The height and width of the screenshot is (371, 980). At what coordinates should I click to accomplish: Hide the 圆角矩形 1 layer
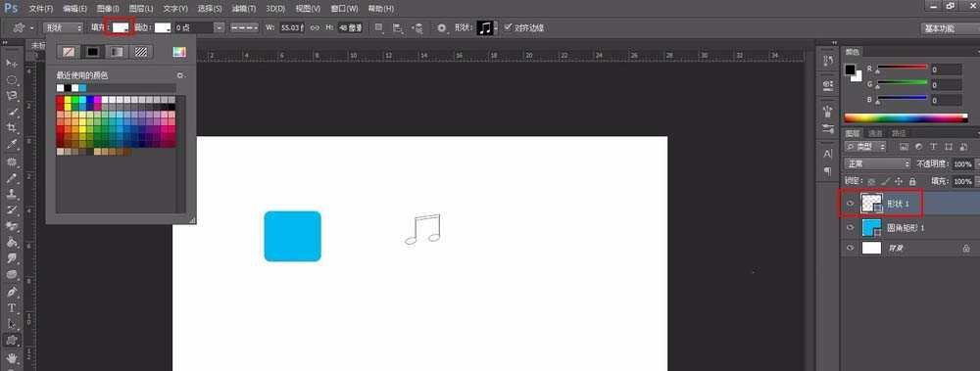pos(850,227)
